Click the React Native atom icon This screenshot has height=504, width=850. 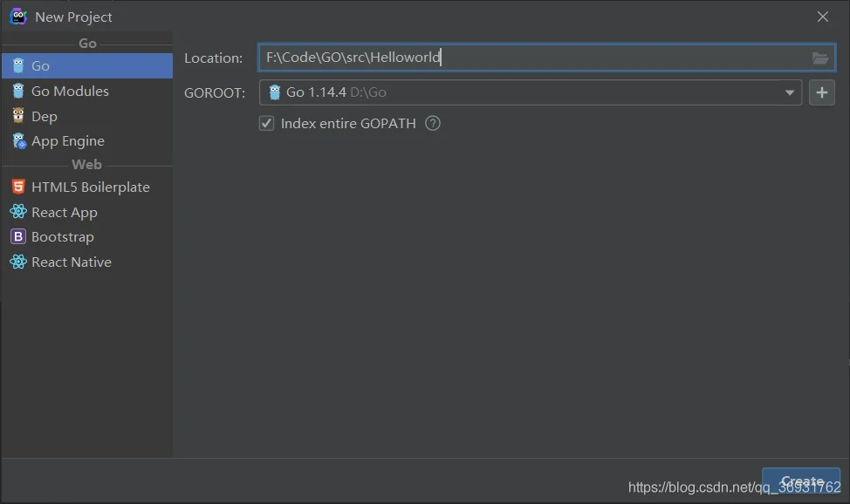(x=17, y=262)
